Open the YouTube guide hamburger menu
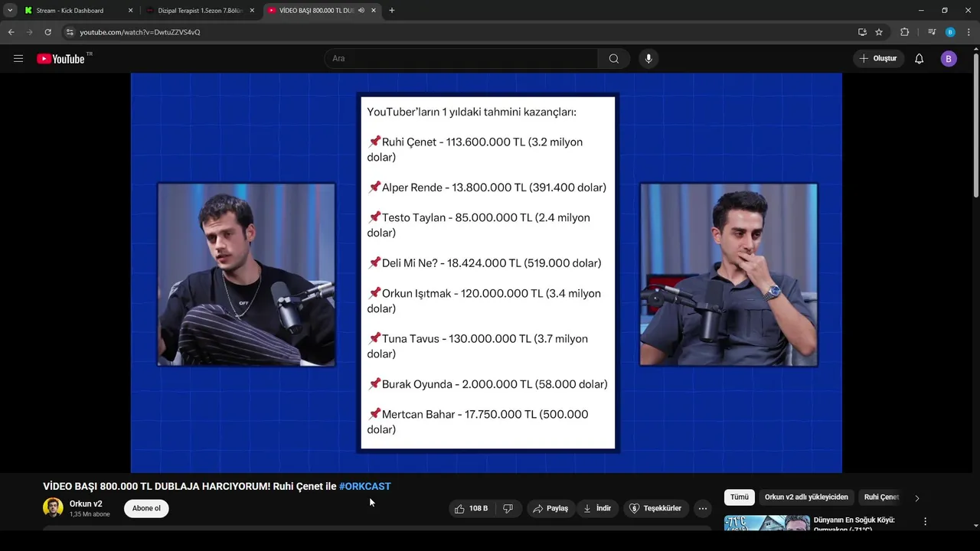980x551 pixels. click(x=18, y=59)
